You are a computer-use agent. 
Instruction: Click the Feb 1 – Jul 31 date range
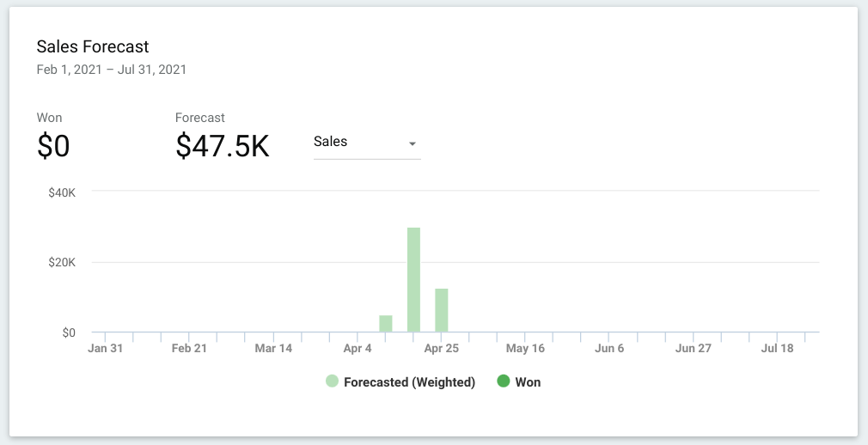pyautogui.click(x=111, y=70)
